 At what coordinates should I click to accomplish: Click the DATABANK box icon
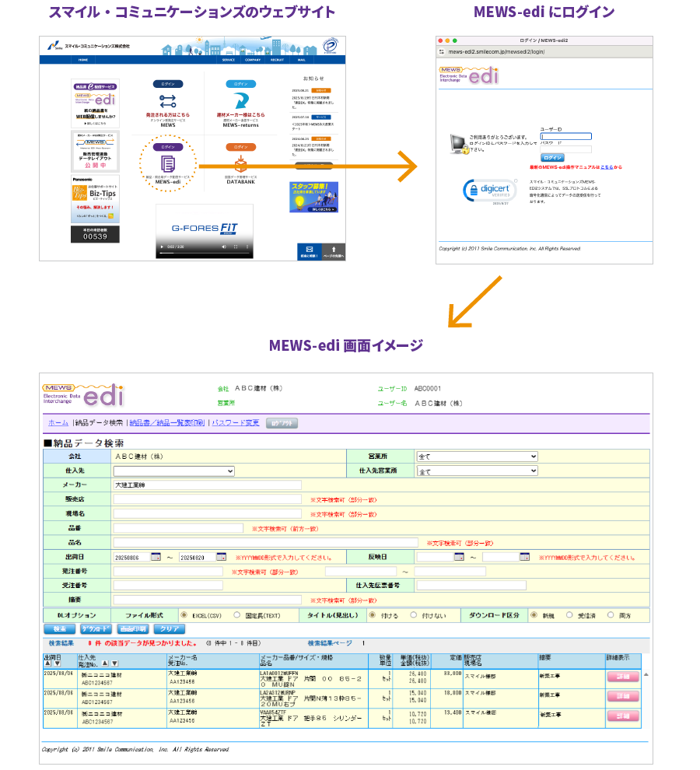240,164
